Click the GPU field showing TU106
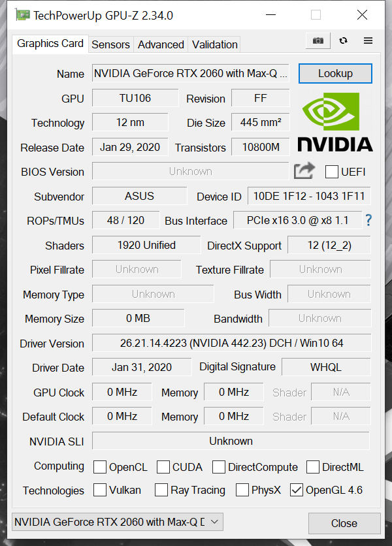Viewport: 392px width, 546px height. pyautogui.click(x=135, y=98)
